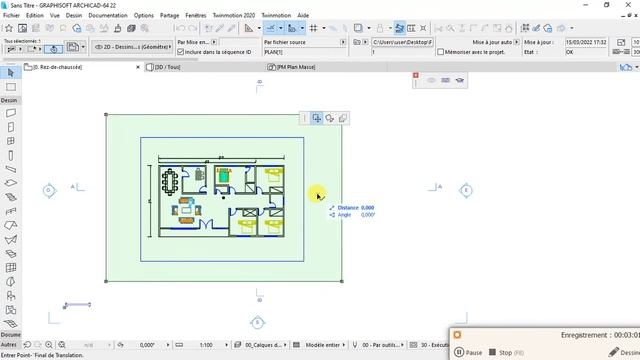Select the Door tool in toolbox
This screenshot has width=640, height=360.
[11, 127]
